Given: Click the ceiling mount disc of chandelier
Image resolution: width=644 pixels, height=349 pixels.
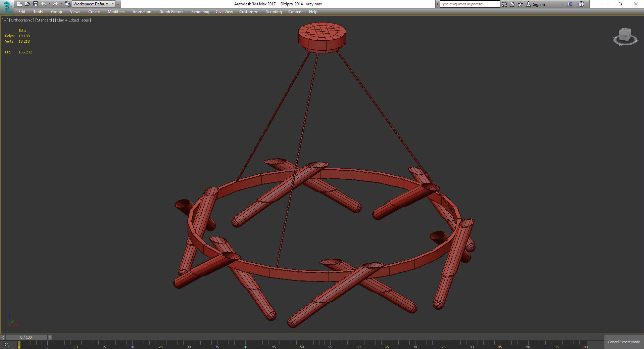Looking at the screenshot, I should point(322,38).
